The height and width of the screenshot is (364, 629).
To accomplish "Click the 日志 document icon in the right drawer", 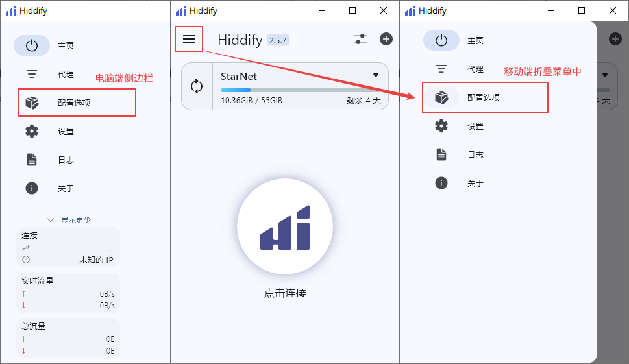I will tap(441, 154).
